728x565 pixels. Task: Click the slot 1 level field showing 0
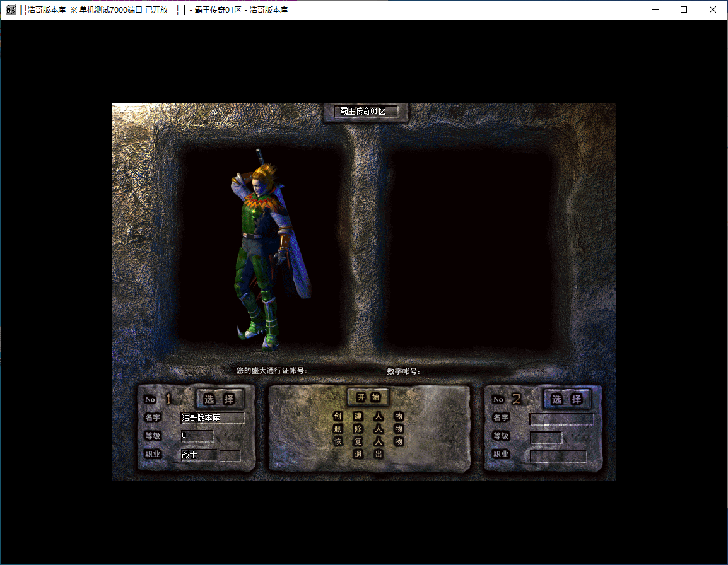197,436
